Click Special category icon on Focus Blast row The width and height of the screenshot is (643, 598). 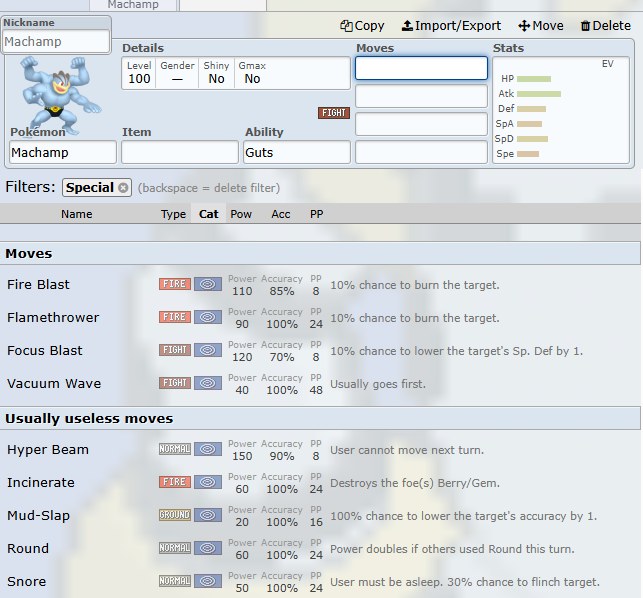click(208, 350)
